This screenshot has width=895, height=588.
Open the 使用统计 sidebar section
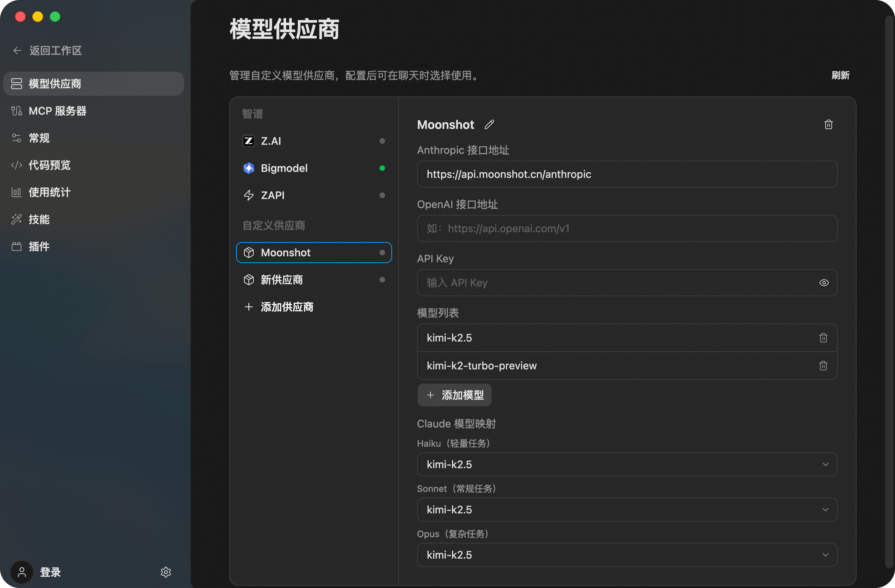coord(49,192)
